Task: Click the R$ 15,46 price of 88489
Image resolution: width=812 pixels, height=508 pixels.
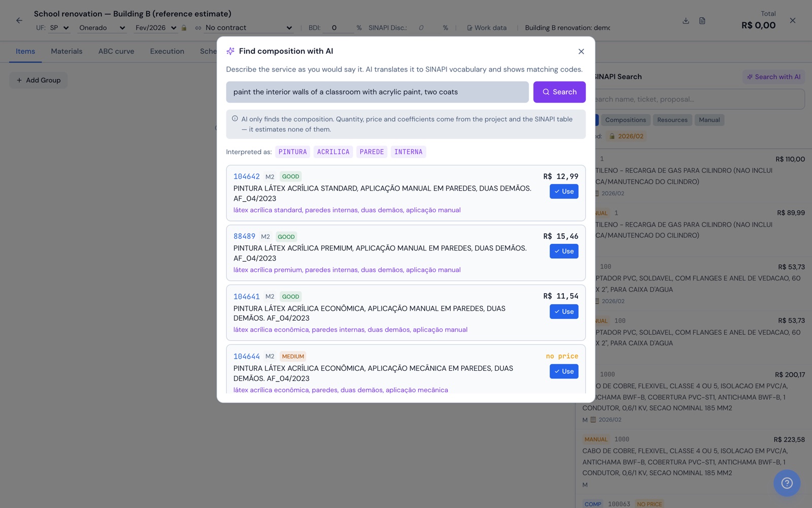Action: (560, 236)
